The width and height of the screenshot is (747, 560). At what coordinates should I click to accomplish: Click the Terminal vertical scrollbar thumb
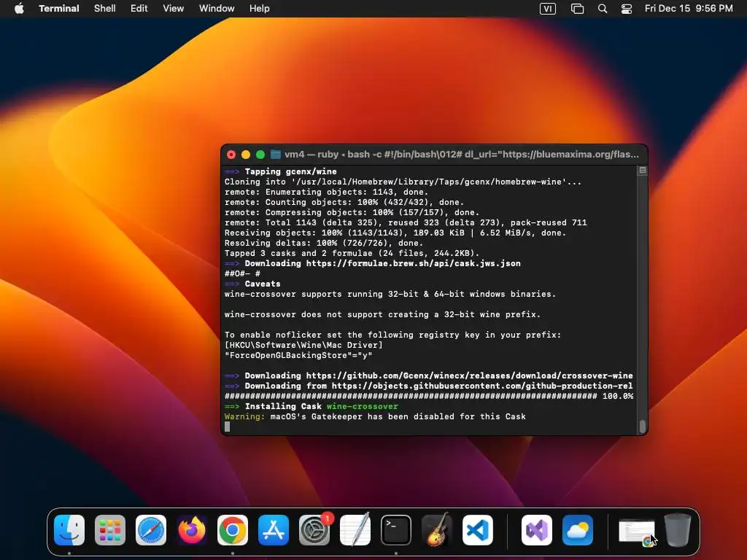click(642, 427)
